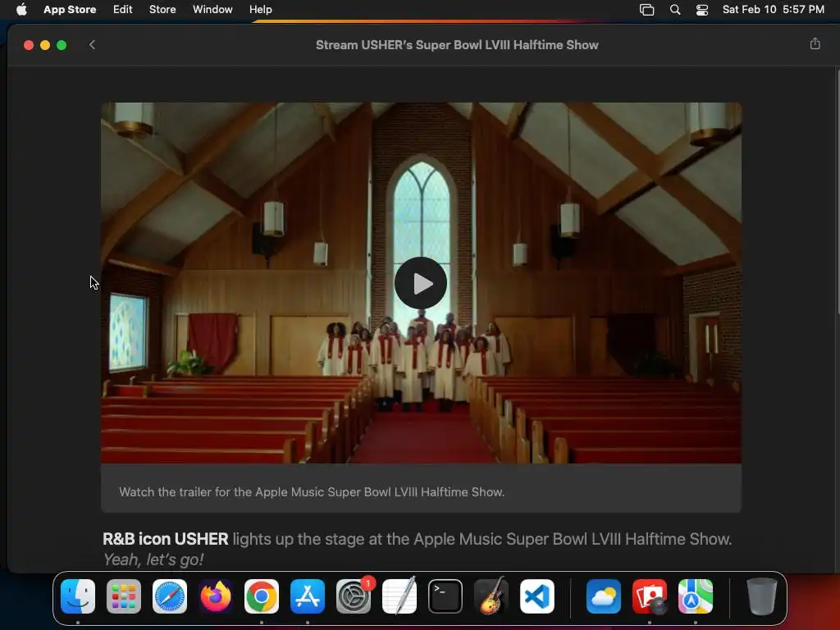Open the App Store menu
840x630 pixels.
(70, 10)
